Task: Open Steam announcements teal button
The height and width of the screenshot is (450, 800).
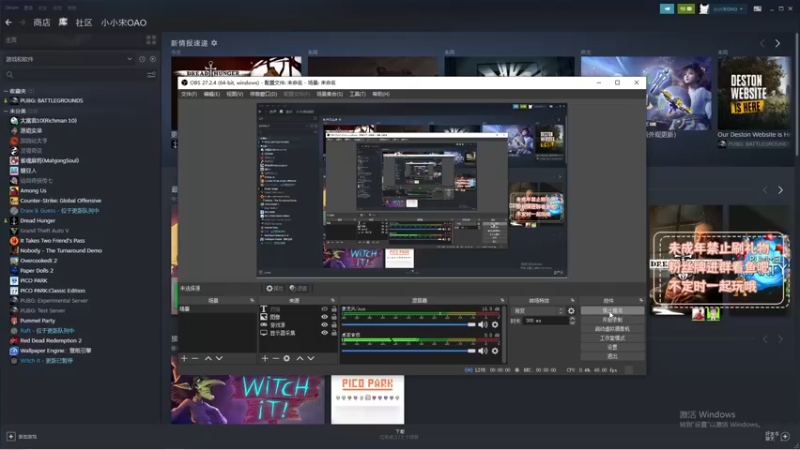Action: coord(667,9)
